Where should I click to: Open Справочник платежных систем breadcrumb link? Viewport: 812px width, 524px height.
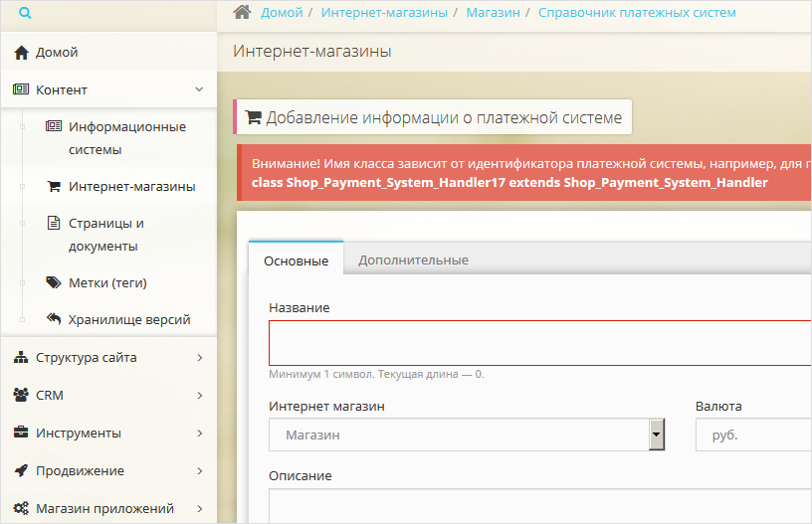point(637,13)
